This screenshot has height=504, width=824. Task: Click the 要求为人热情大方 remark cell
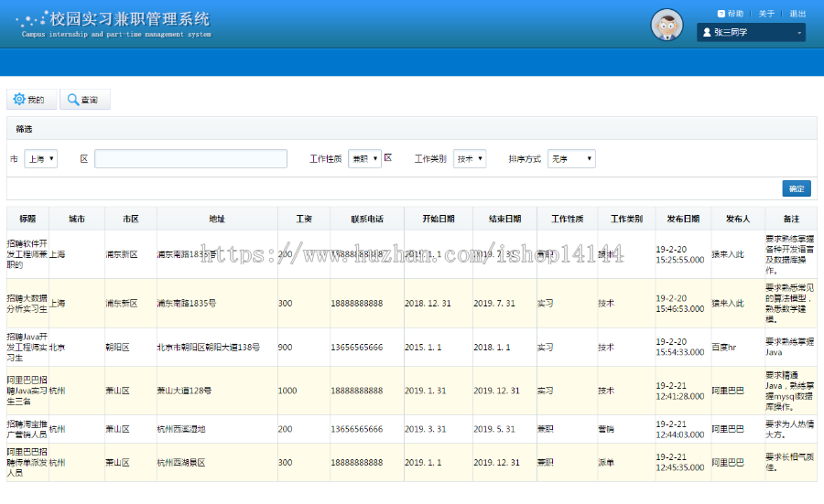[x=790, y=429]
